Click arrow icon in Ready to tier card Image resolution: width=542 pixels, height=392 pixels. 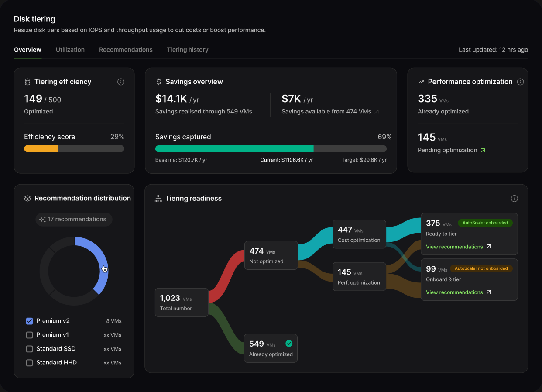coord(489,247)
